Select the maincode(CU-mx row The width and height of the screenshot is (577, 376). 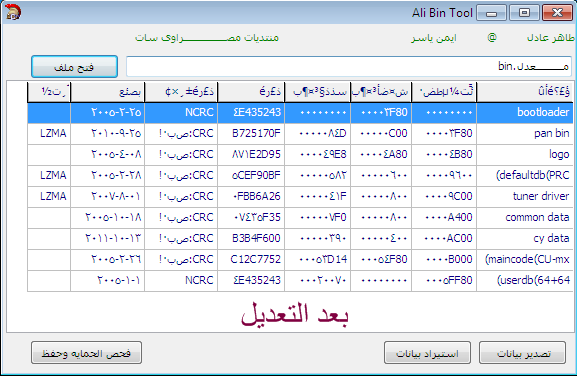coord(300,259)
